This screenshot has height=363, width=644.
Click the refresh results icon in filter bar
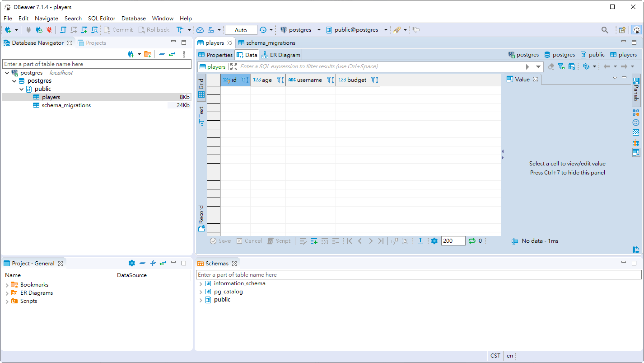tap(586, 66)
